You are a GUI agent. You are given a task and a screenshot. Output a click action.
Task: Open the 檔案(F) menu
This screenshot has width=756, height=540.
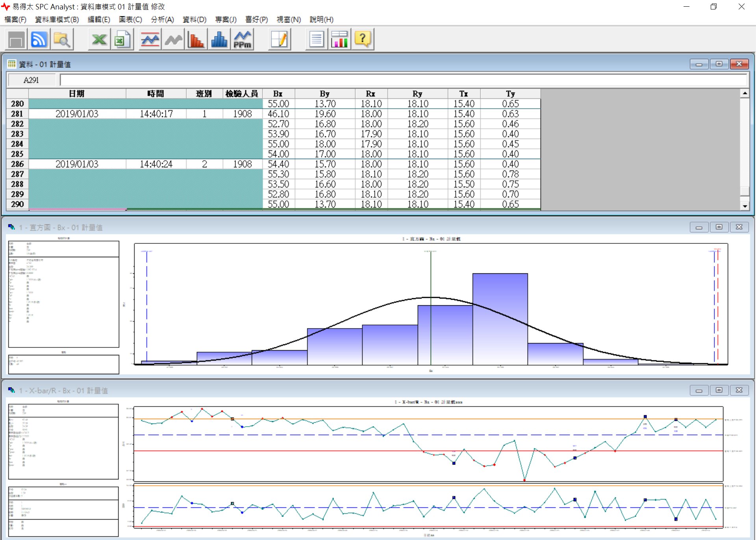16,20
